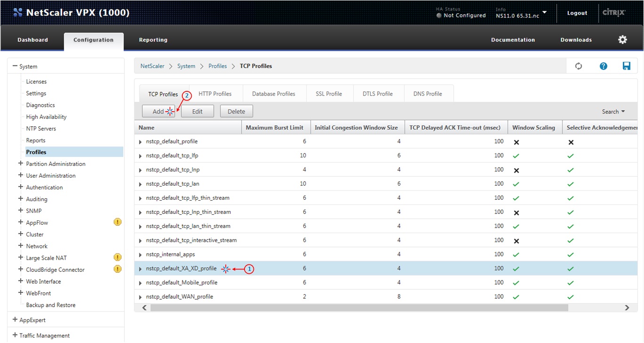Open Licenses in the sidebar
Image resolution: width=644 pixels, height=343 pixels.
36,82
